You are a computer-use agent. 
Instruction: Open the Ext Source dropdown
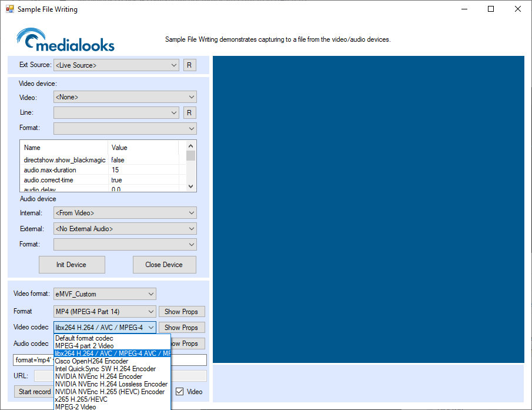(116, 65)
